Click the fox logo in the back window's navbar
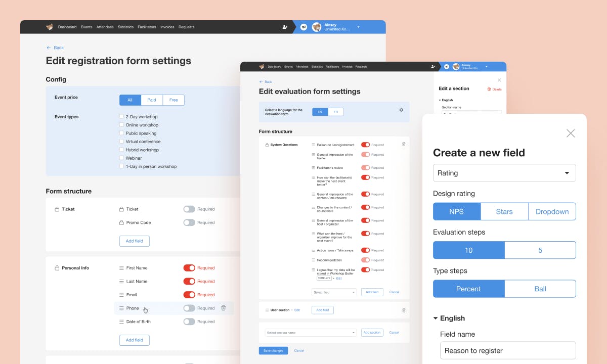The image size is (607, 364). tap(50, 27)
